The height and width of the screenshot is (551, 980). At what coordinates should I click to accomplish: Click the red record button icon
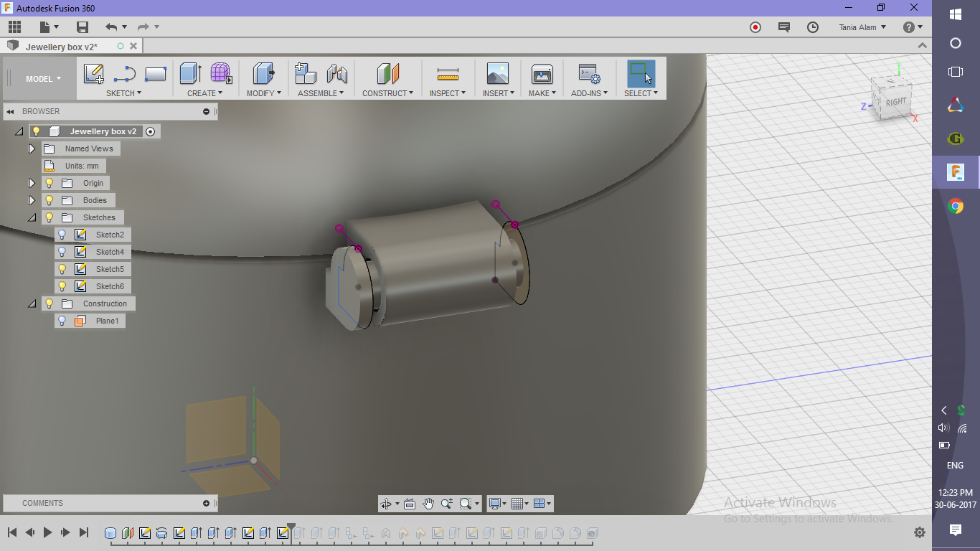coord(755,27)
